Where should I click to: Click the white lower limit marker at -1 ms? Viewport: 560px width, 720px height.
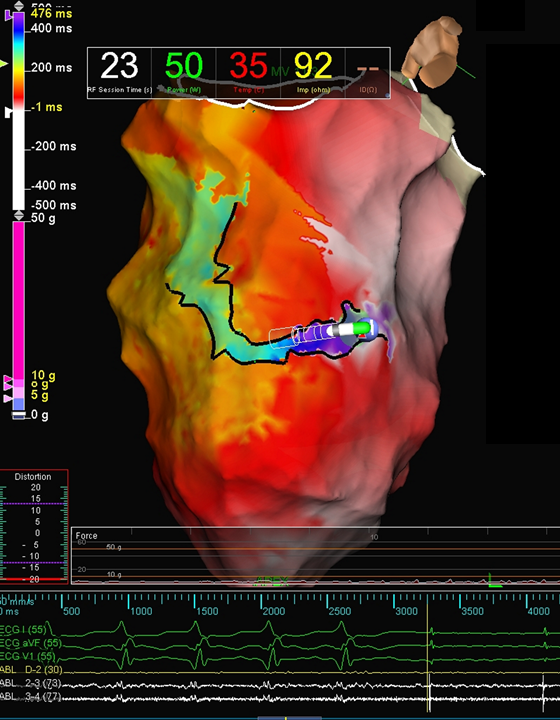[8, 112]
